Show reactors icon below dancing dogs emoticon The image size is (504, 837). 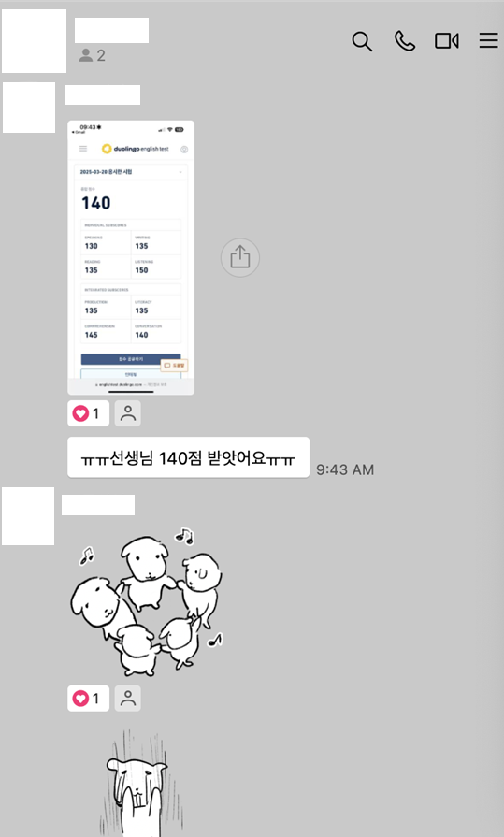tap(128, 699)
